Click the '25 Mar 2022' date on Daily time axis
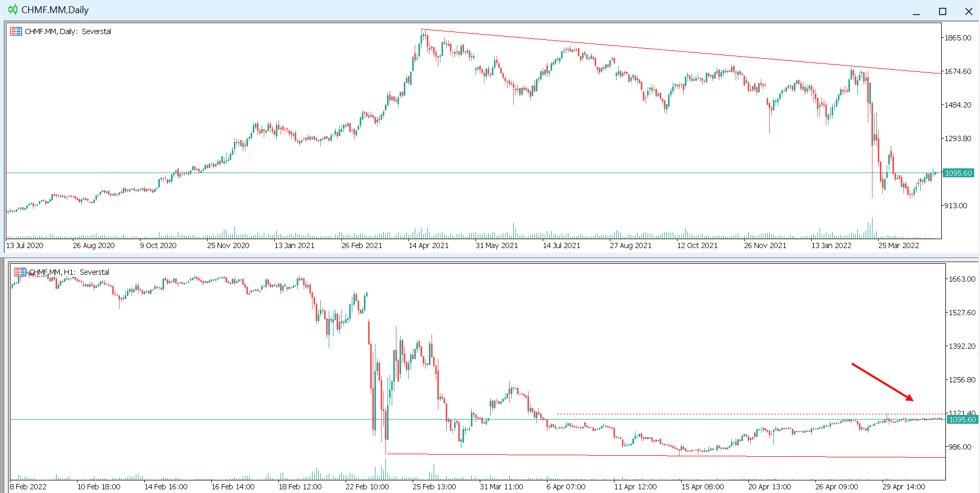This screenshot has height=493, width=980. click(x=899, y=245)
